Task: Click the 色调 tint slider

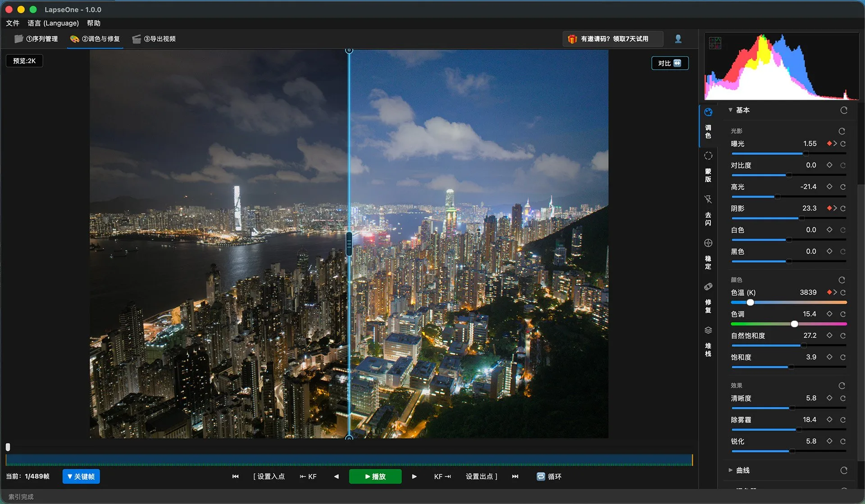Action: point(788,324)
